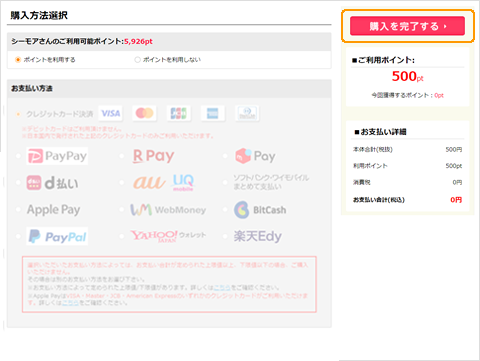Click the UQ mobile logo

pyautogui.click(x=183, y=182)
